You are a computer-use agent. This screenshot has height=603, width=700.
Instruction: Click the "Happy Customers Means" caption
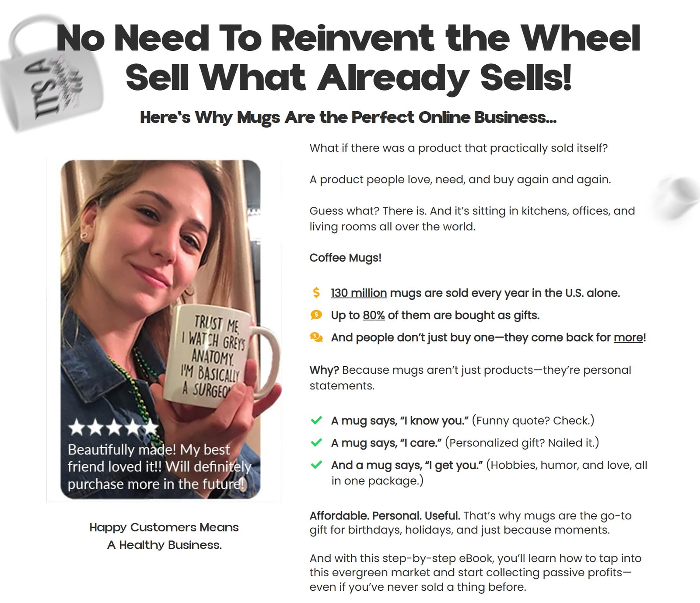click(x=164, y=527)
